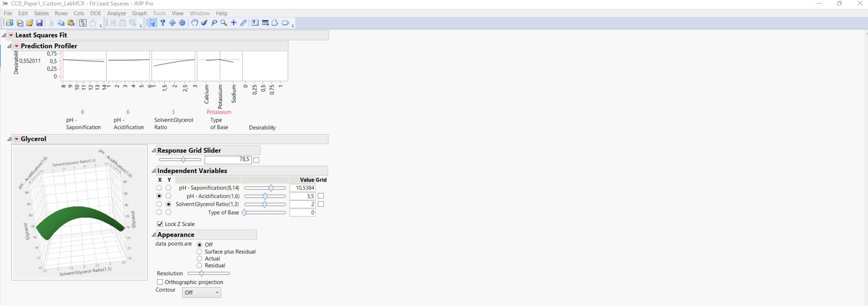Image resolution: width=868 pixels, height=306 pixels.
Task: Enable Orthographic projection checkbox
Action: (160, 282)
